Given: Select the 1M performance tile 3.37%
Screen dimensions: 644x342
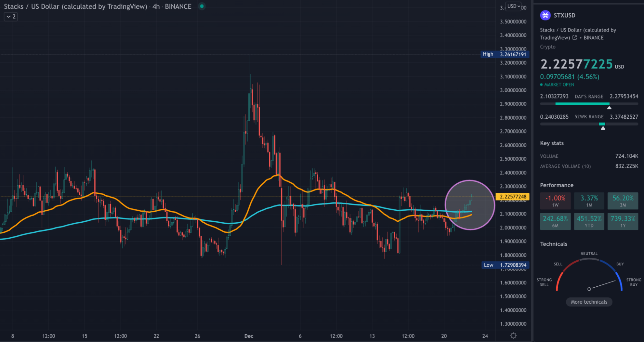Looking at the screenshot, I should click(589, 201).
